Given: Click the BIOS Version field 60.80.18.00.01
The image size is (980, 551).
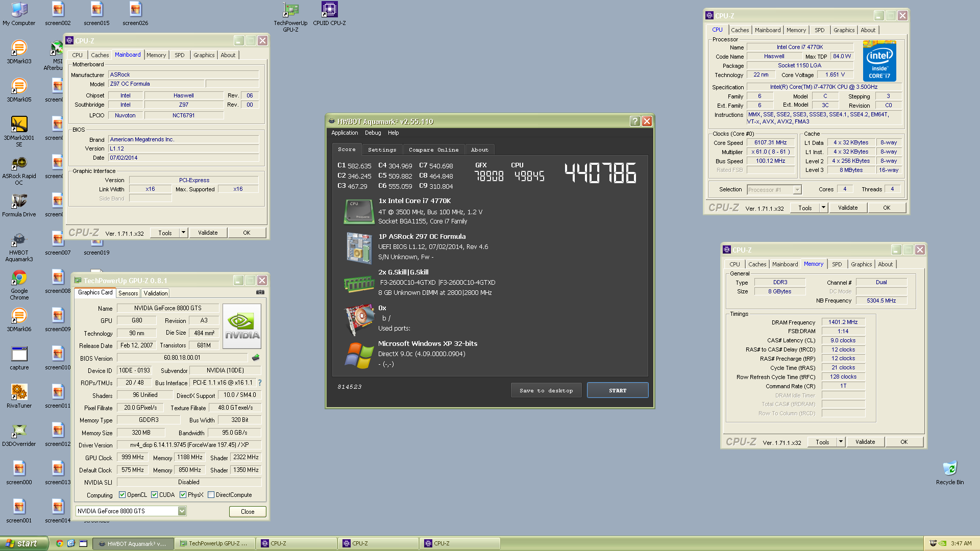Looking at the screenshot, I should pyautogui.click(x=182, y=358).
